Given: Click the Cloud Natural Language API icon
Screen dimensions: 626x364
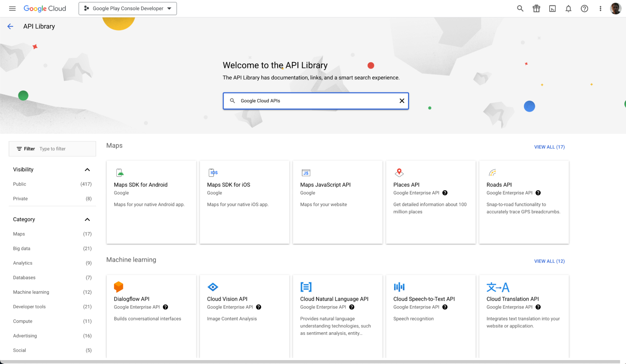Looking at the screenshot, I should pos(306,287).
